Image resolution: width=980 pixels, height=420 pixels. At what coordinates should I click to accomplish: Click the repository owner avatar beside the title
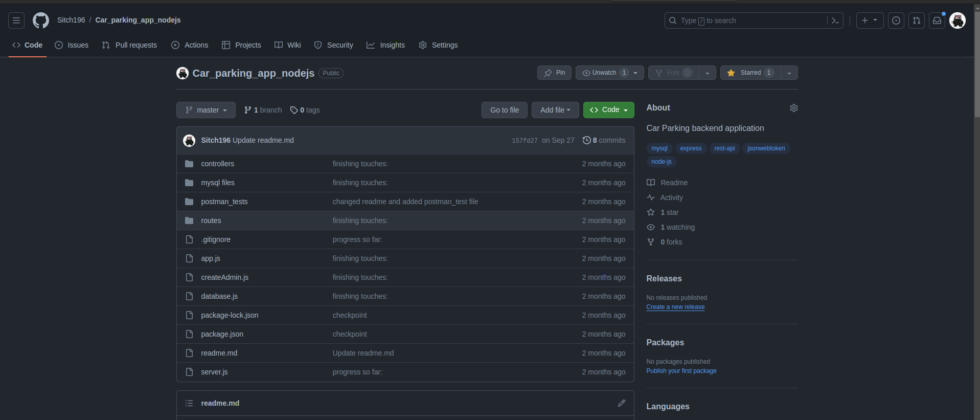coord(183,73)
